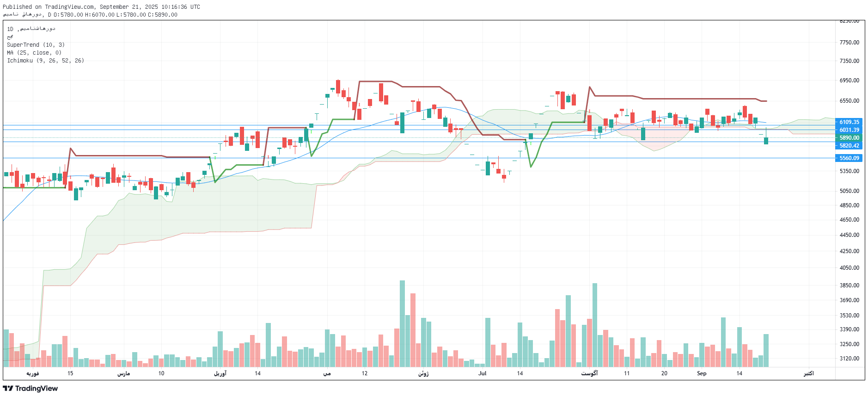Click the 3850.00 volume scale tick
This screenshot has width=868, height=397.
point(849,285)
